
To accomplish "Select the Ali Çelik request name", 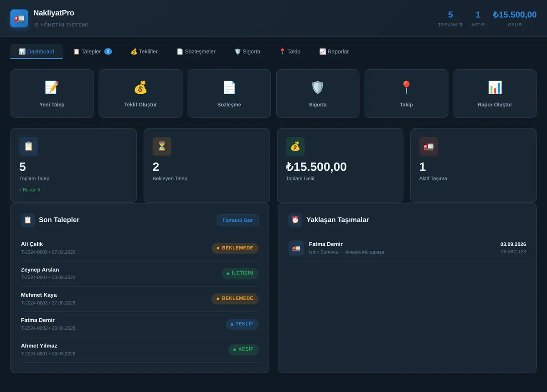I will point(32,244).
